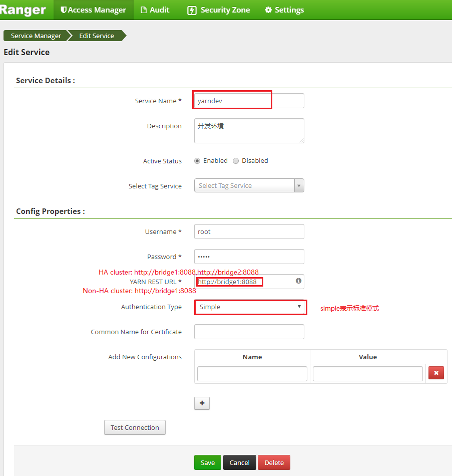Click the Value column header
Viewport: 452px width, 476px height.
coord(368,357)
